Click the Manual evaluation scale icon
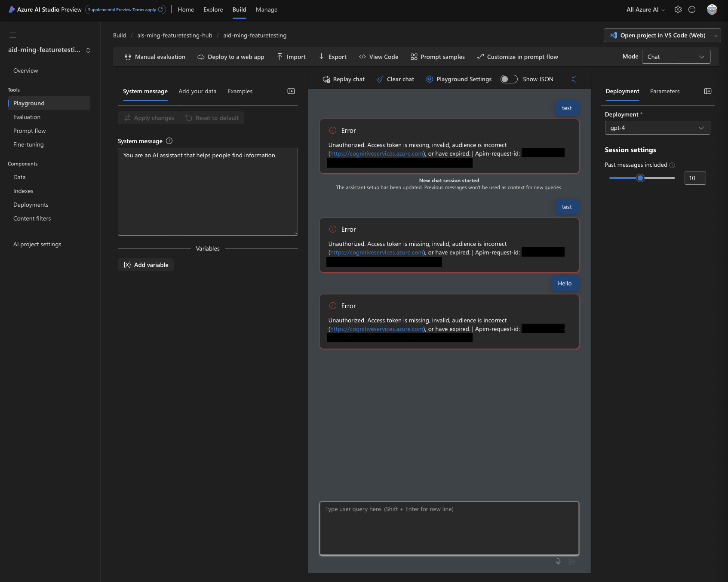The height and width of the screenshot is (582, 728). point(128,57)
